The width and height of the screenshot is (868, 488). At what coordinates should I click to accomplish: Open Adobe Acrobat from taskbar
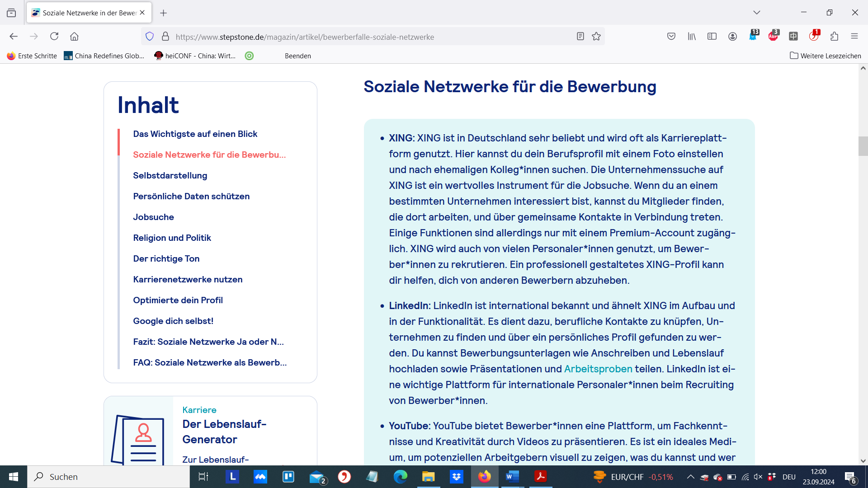click(x=540, y=477)
